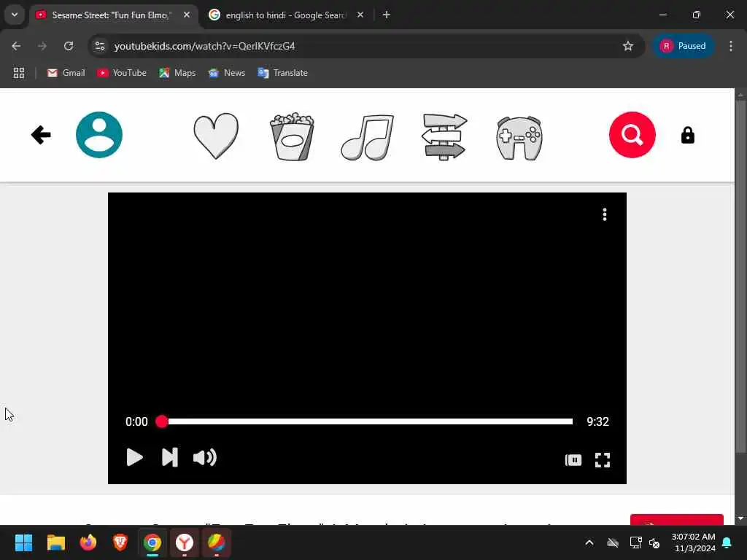Open the gamepad Gaming category

[519, 138]
